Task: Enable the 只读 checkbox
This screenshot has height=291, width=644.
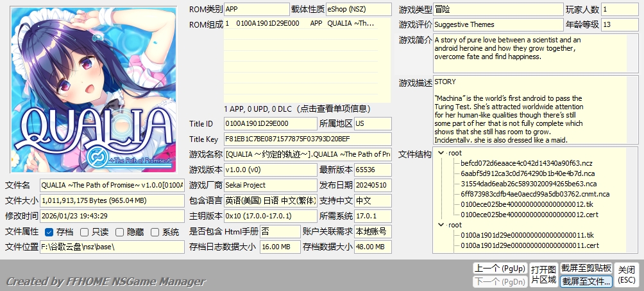Action: [x=85, y=232]
